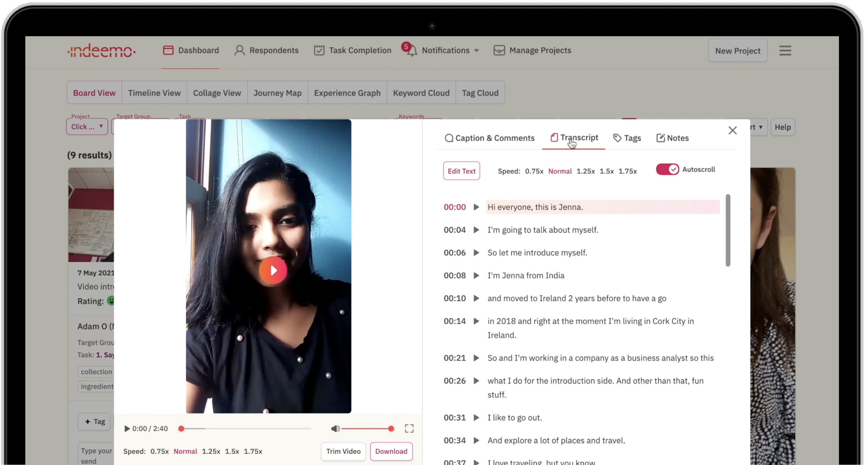Click the Download button

pyautogui.click(x=391, y=451)
